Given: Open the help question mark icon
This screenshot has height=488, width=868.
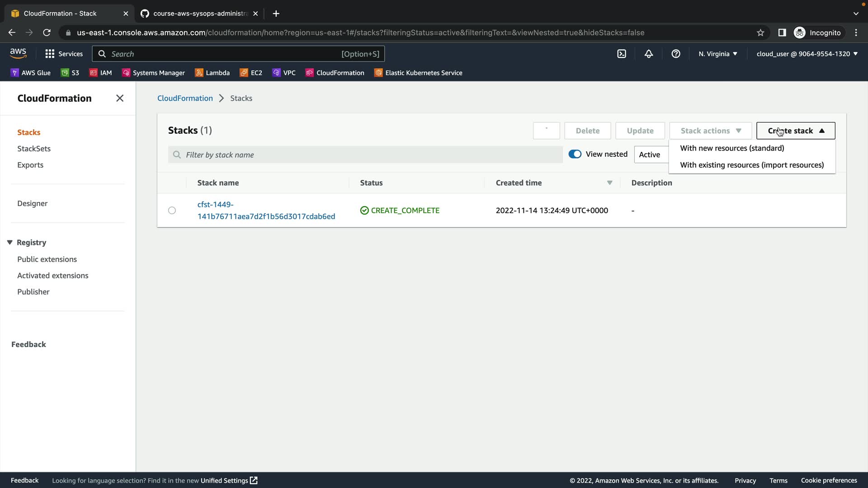Looking at the screenshot, I should 676,54.
